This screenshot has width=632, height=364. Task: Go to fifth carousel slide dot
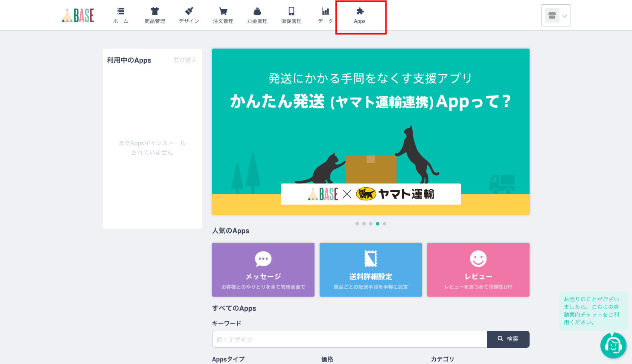384,224
